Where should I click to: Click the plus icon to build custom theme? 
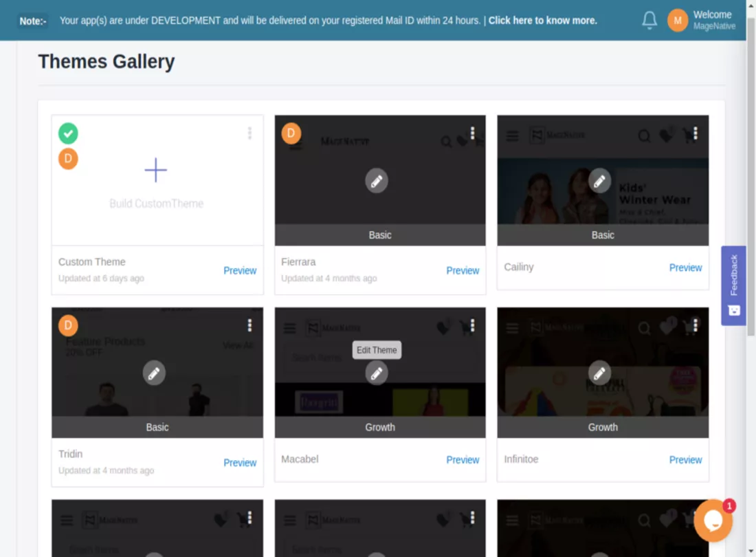click(x=156, y=170)
